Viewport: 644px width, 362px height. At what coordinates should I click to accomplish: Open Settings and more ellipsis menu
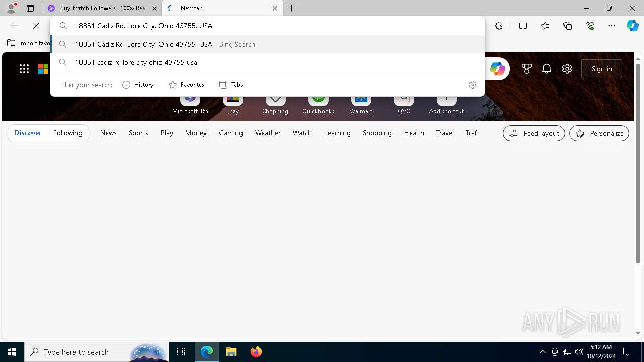[x=612, y=26]
